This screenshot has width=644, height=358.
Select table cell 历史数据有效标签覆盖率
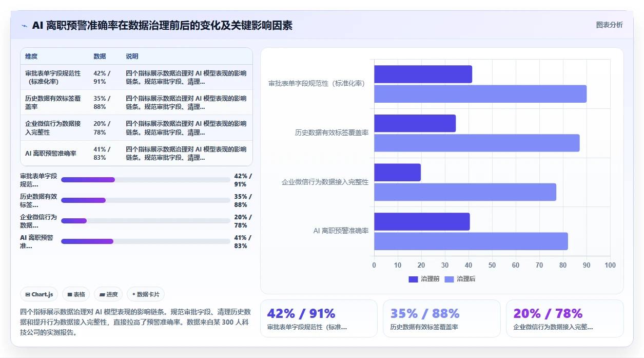[54, 102]
